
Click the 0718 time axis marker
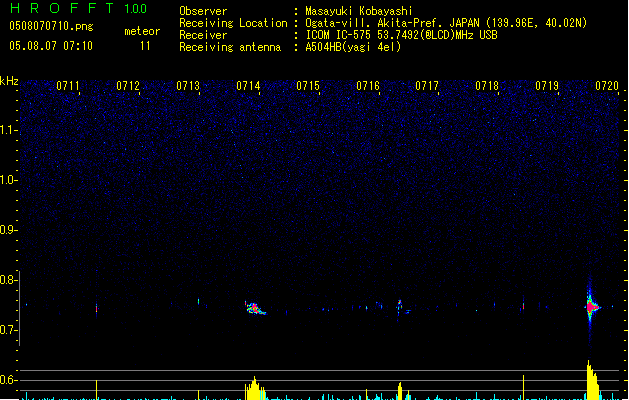coord(487,86)
